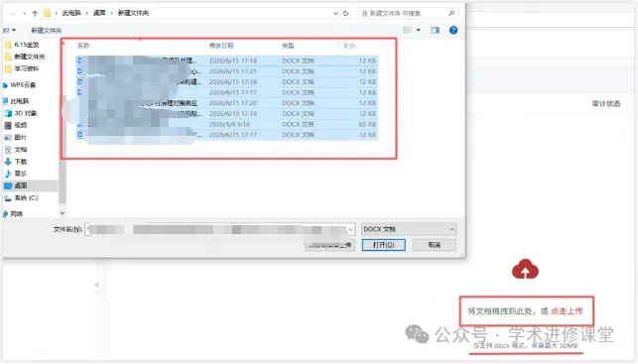Refresh the folder view
The height and width of the screenshot is (364, 638).
click(x=346, y=14)
